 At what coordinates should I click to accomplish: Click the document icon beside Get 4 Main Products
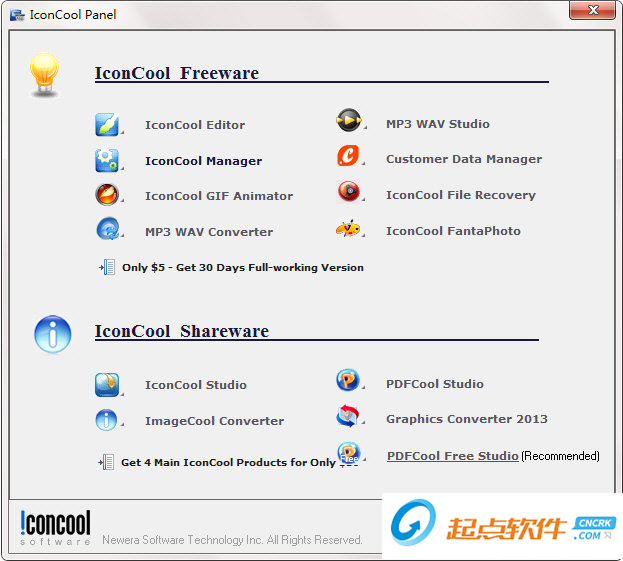[x=106, y=462]
